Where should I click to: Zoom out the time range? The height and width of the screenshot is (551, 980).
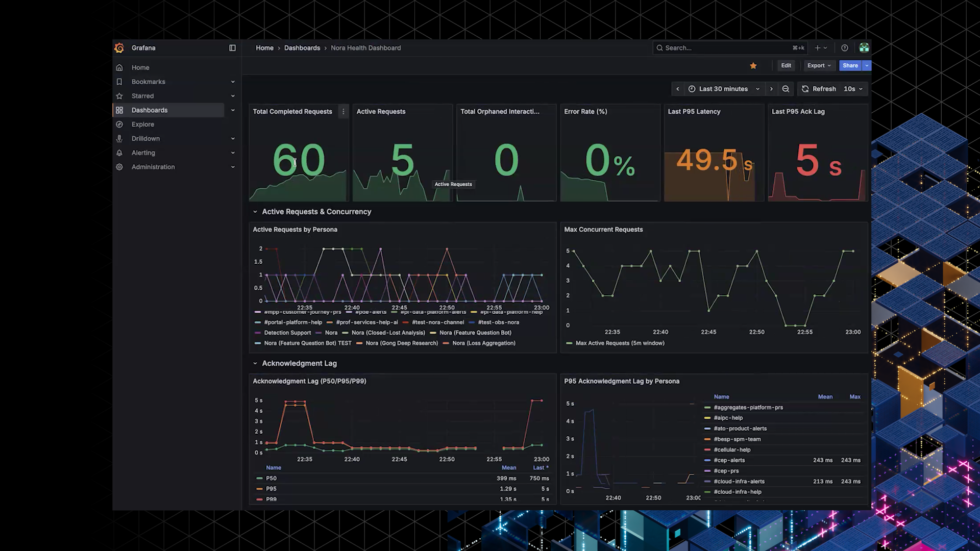click(x=786, y=89)
